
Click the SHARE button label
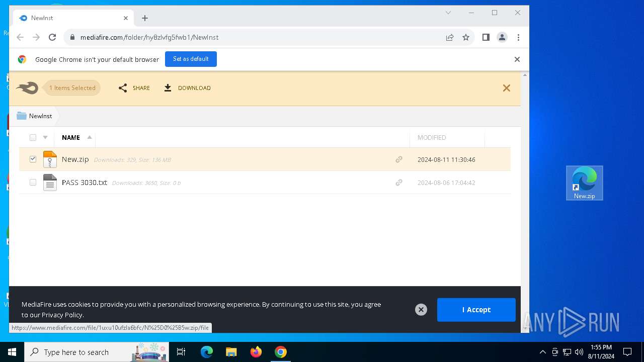(x=141, y=88)
